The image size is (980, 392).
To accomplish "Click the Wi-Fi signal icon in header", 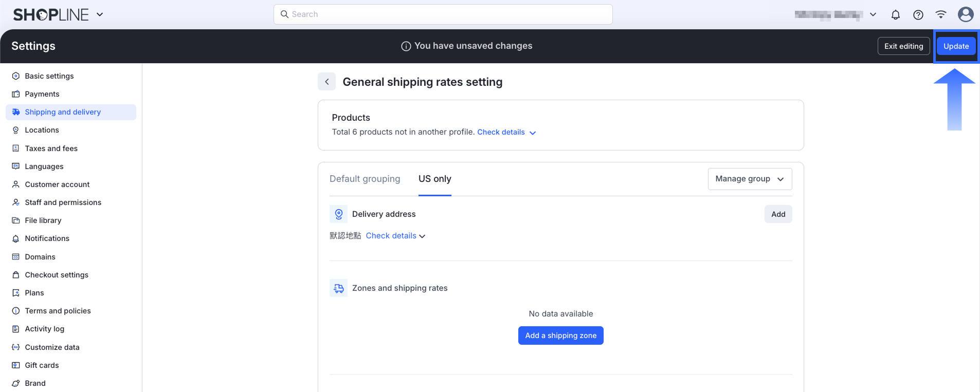I will tap(940, 14).
